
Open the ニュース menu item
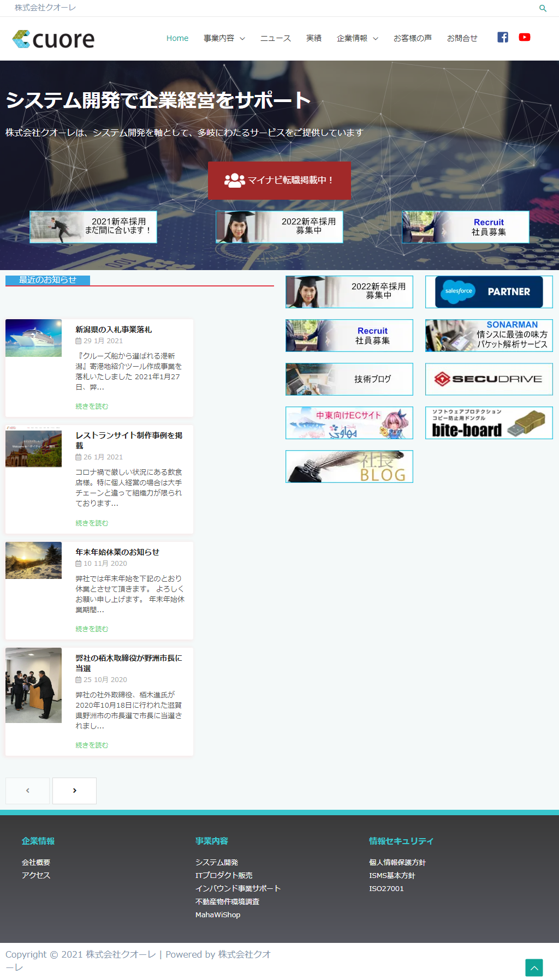pos(275,38)
